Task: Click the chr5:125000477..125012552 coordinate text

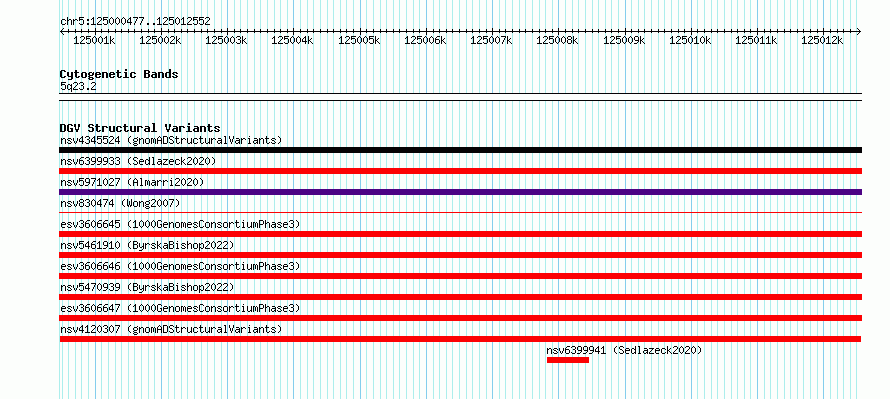Action: point(135,21)
